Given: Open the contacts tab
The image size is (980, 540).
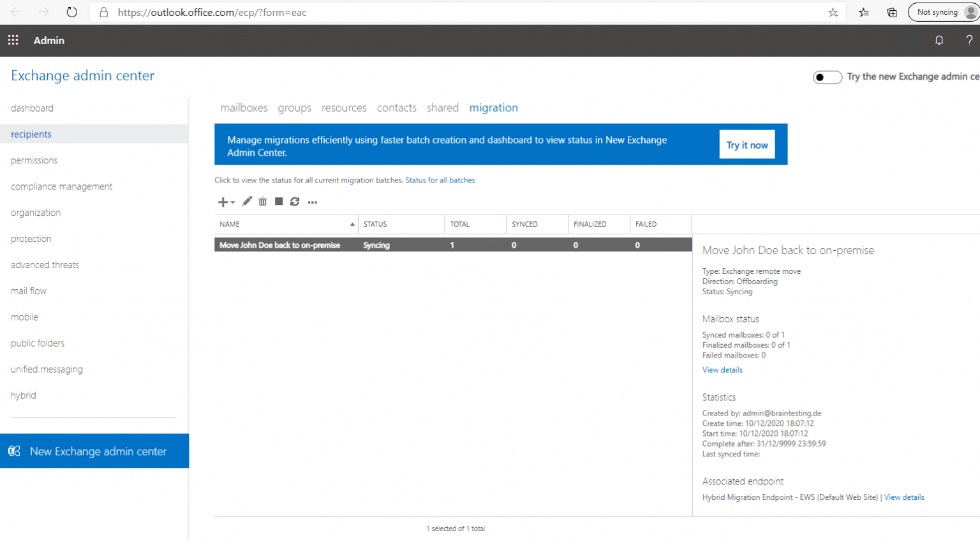Looking at the screenshot, I should [x=396, y=107].
